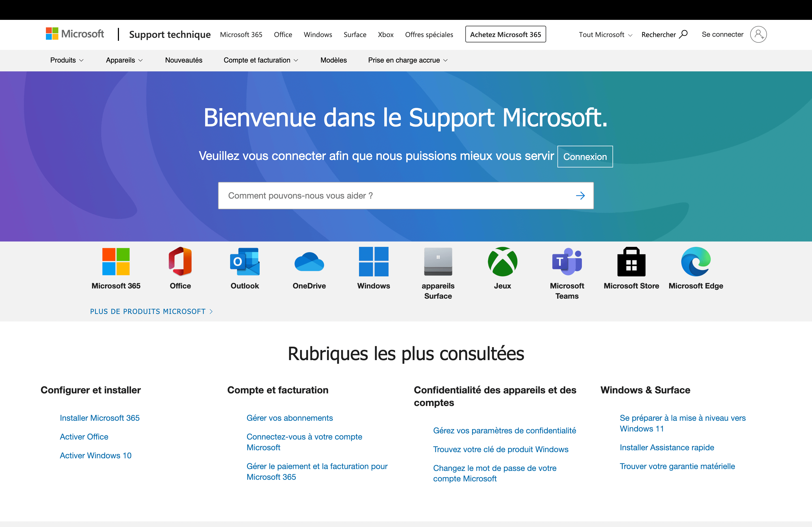Select the Windows logo icon
The image size is (812, 527).
pos(374,261)
